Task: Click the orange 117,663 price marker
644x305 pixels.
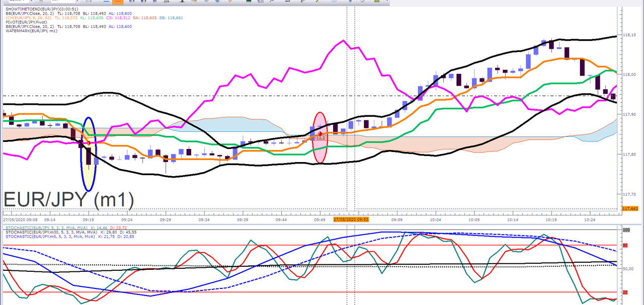Action: (x=630, y=208)
